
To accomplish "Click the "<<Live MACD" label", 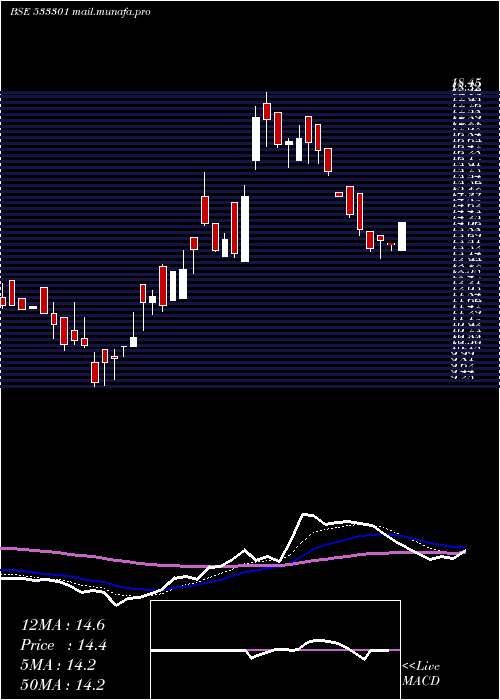I will [421, 674].
